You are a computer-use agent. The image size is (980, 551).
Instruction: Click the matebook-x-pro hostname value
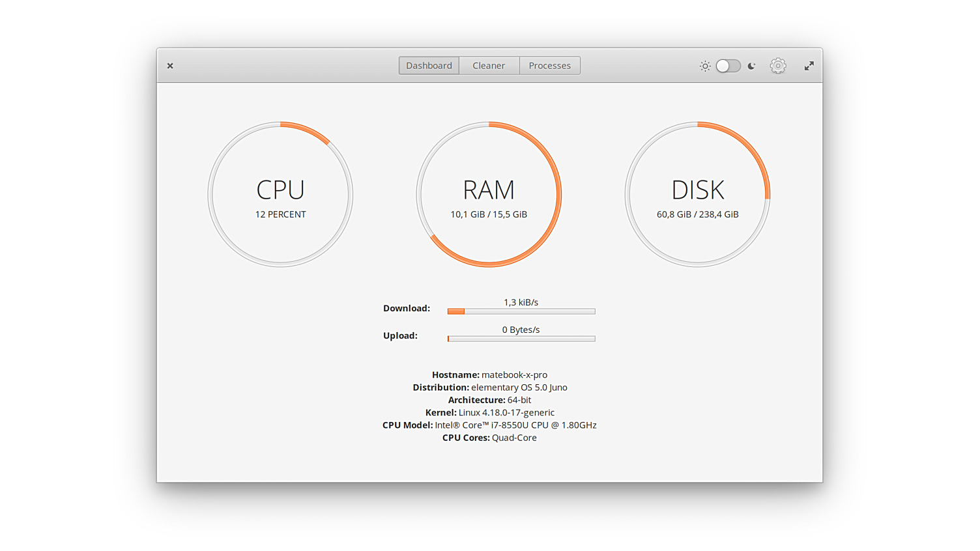(x=514, y=375)
